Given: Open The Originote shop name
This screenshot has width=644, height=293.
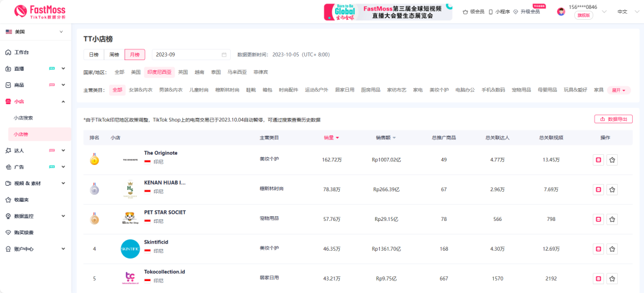Looking at the screenshot, I should pyautogui.click(x=160, y=152).
